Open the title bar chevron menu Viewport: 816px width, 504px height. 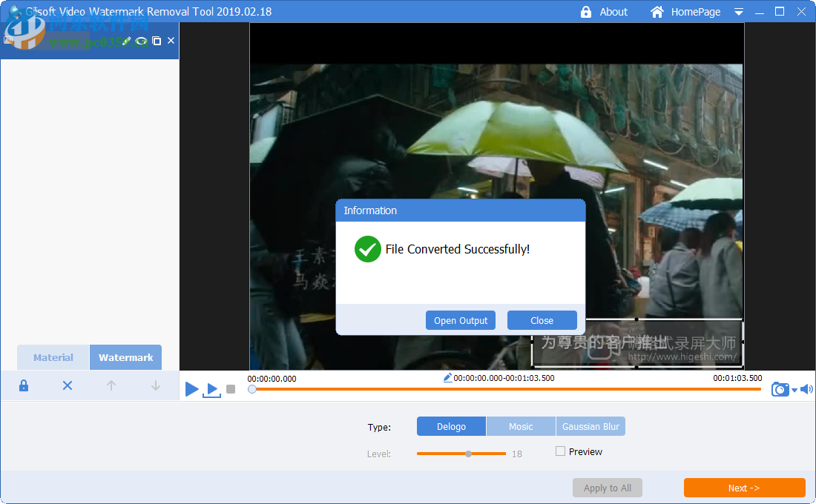point(738,12)
